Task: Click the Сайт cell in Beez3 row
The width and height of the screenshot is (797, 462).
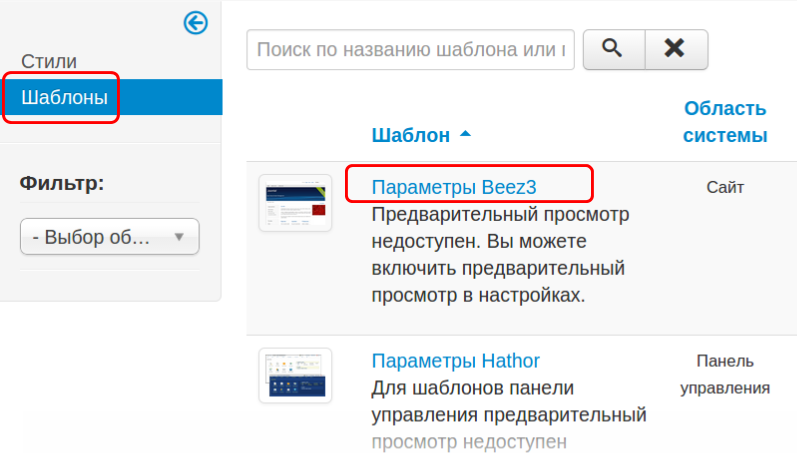Action: (x=725, y=187)
